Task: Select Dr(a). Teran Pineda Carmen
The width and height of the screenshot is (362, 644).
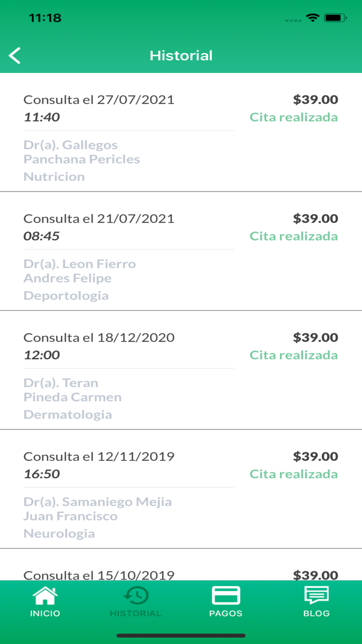Action: [72, 390]
